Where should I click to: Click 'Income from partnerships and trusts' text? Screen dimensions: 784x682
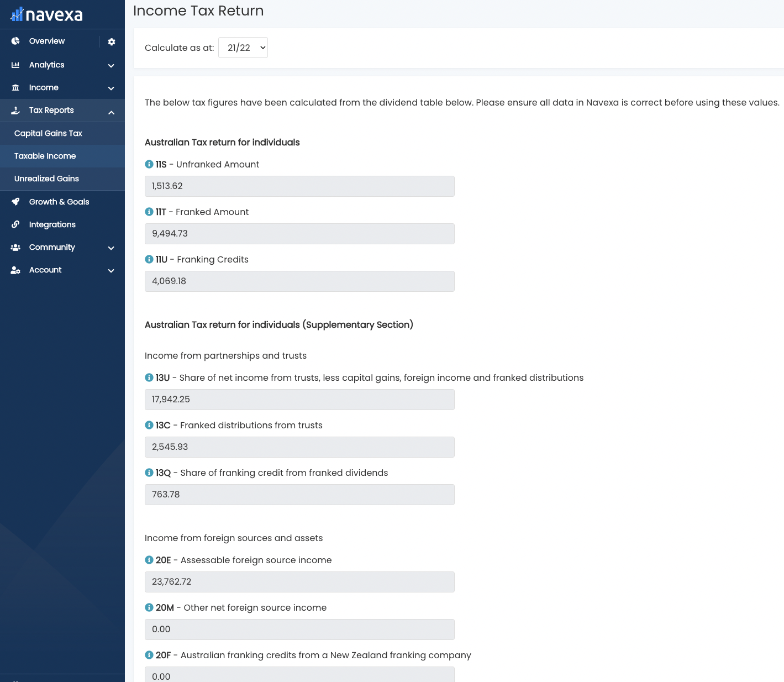[x=225, y=355]
